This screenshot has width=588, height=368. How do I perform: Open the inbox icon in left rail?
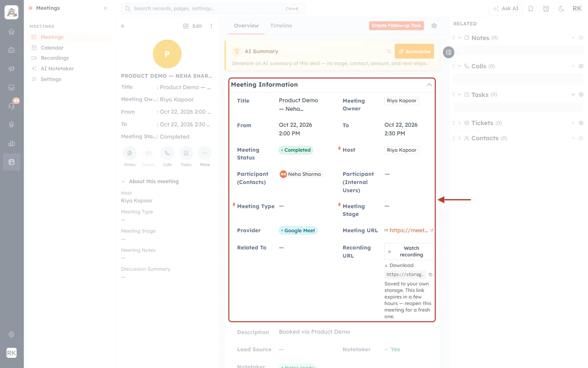coord(11,88)
